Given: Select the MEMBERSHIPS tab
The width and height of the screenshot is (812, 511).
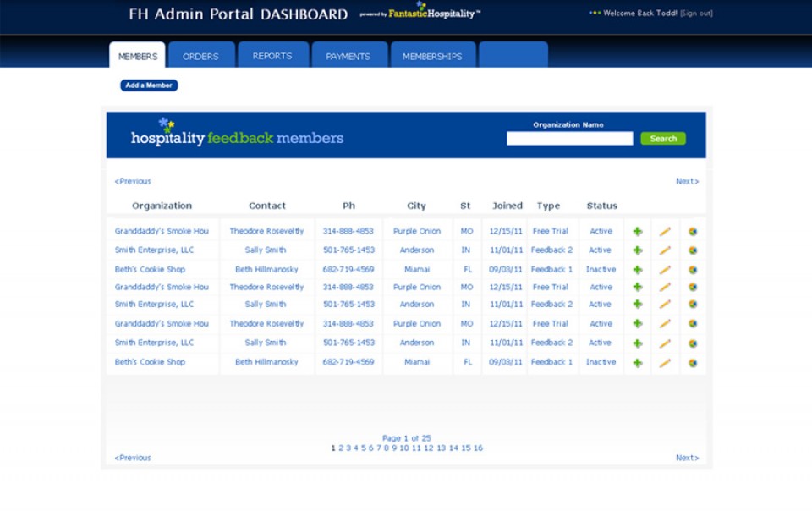Looking at the screenshot, I should (x=432, y=57).
